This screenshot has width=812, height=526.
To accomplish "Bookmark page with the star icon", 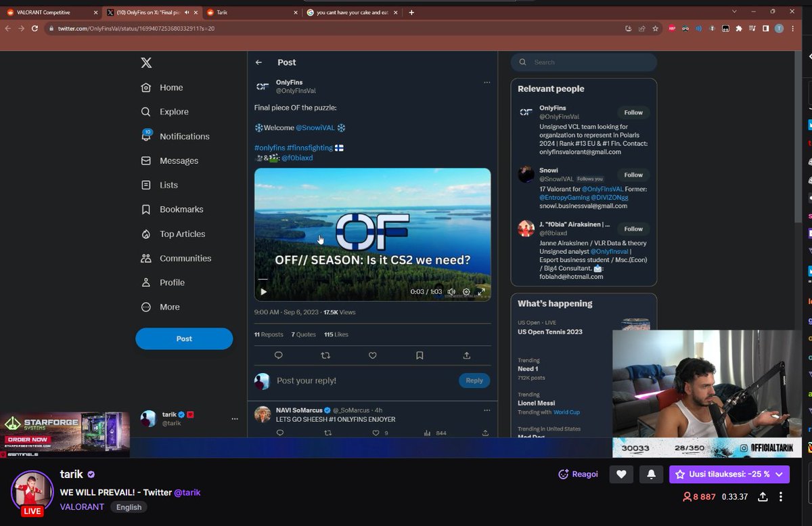I will click(x=655, y=28).
